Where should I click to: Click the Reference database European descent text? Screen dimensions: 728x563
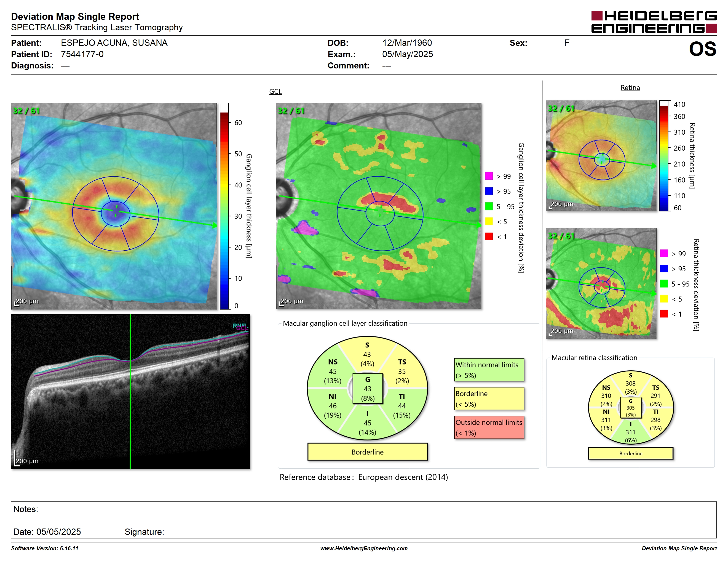pyautogui.click(x=364, y=477)
